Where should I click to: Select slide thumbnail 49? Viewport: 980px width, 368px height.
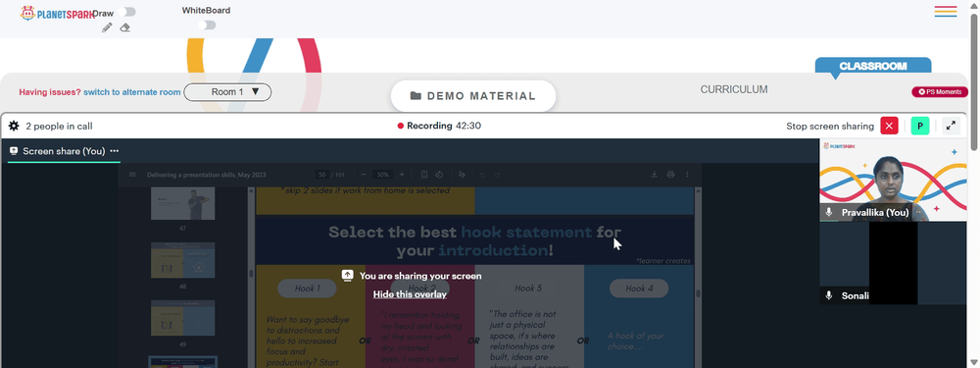coord(182,318)
